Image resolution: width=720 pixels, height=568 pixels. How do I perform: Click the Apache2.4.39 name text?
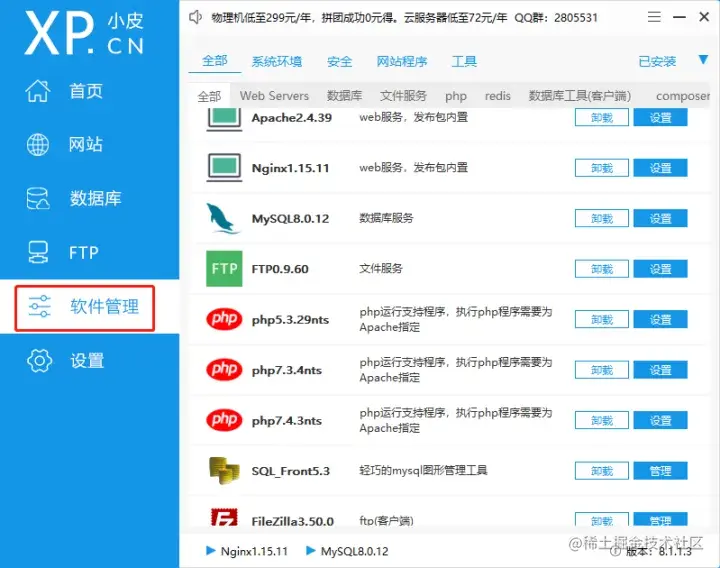(x=292, y=118)
